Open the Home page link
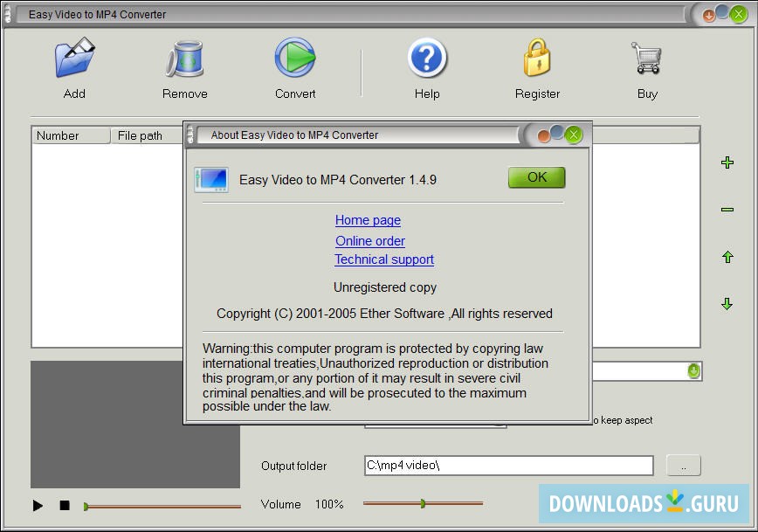 [x=368, y=220]
